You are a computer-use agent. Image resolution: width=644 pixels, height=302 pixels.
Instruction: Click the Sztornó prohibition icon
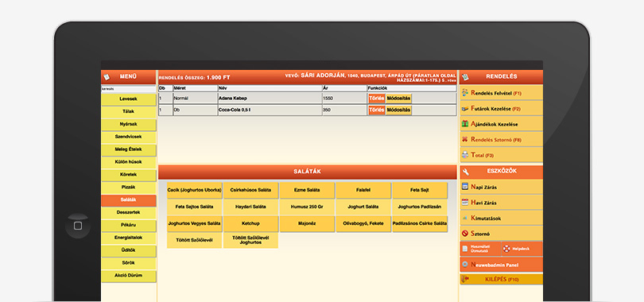pyautogui.click(x=465, y=234)
